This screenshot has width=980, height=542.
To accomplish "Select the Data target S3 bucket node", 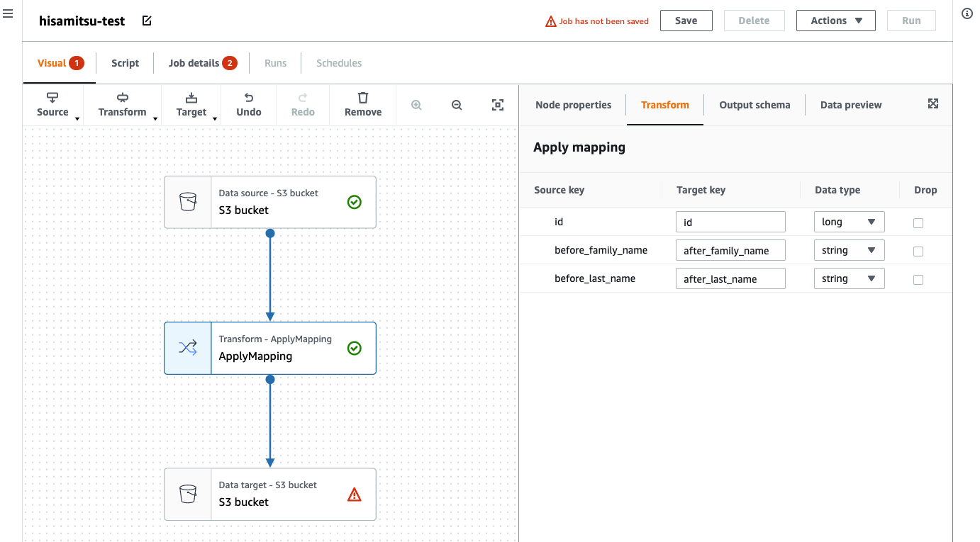I will pos(270,494).
